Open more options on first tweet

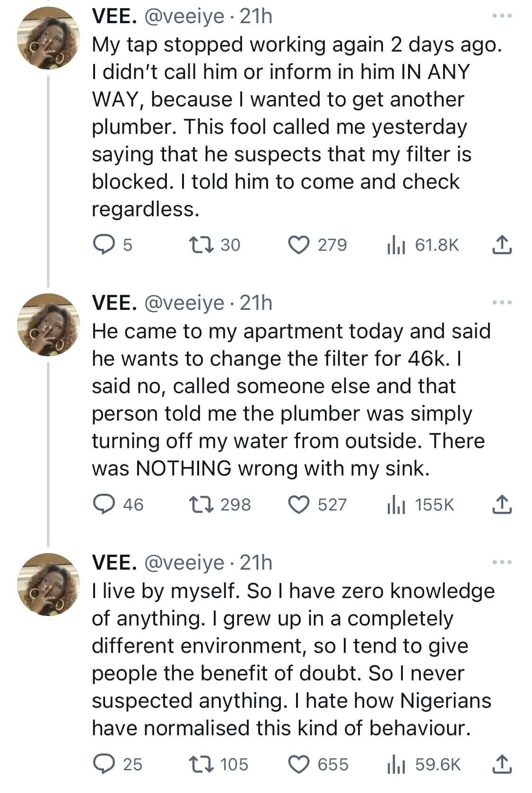[x=502, y=17]
